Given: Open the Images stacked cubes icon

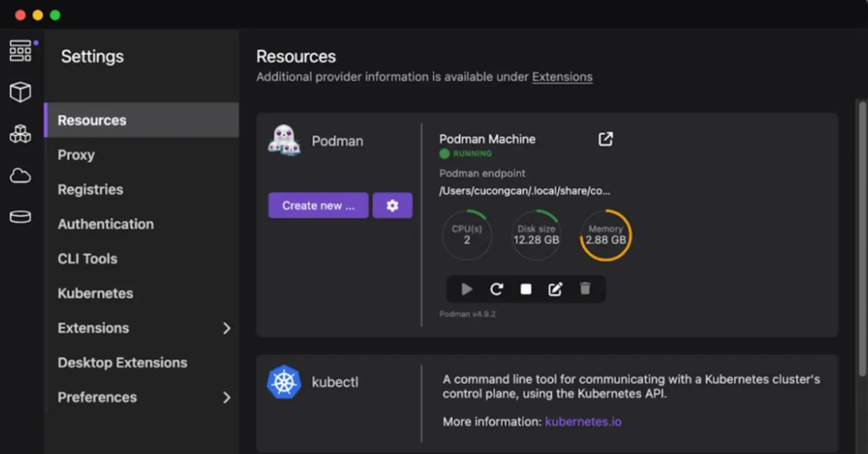Looking at the screenshot, I should (x=20, y=133).
